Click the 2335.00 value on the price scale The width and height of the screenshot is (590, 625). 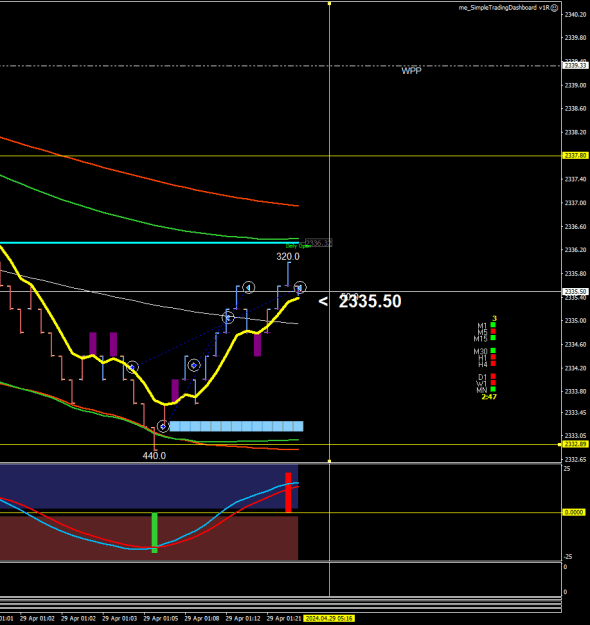pyautogui.click(x=575, y=320)
